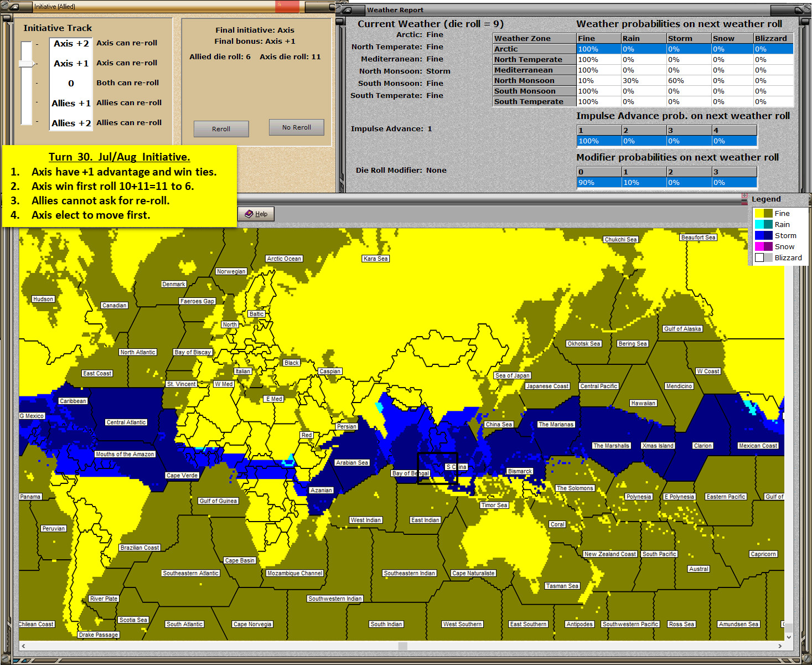Click the "Gulf of Alaska" map label

(682, 329)
